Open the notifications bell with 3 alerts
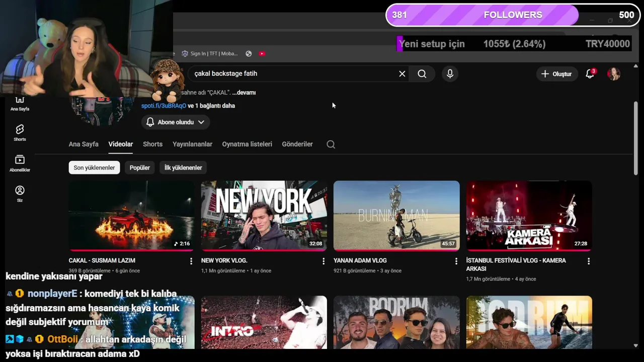Screen dimensions: 644x362 click(590, 74)
